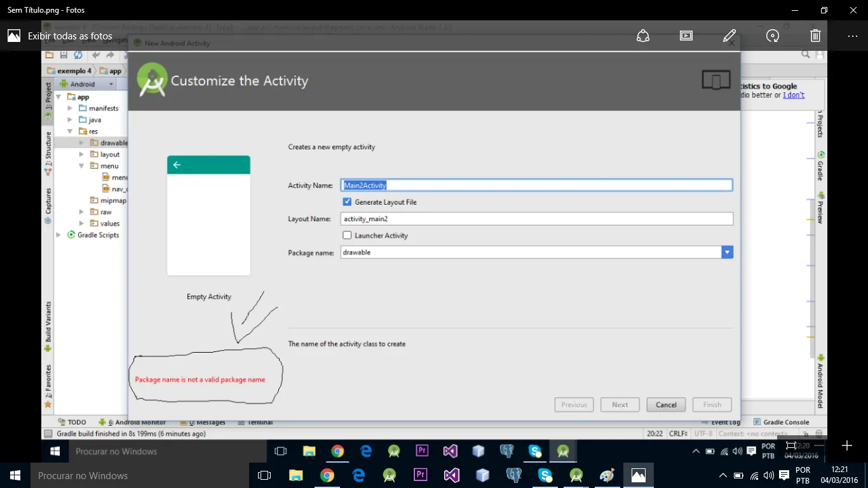Click the share icon in Photos toolbar
This screenshot has width=868, height=488.
643,36
